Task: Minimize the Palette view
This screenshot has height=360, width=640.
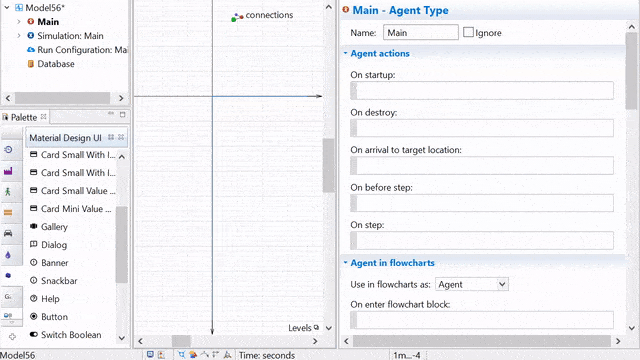Action: click(x=111, y=114)
